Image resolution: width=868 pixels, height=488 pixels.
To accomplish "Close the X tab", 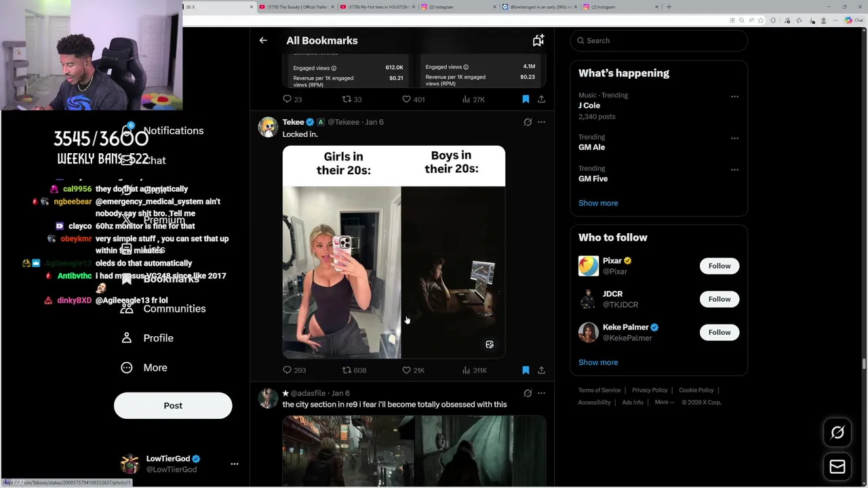I will [252, 7].
